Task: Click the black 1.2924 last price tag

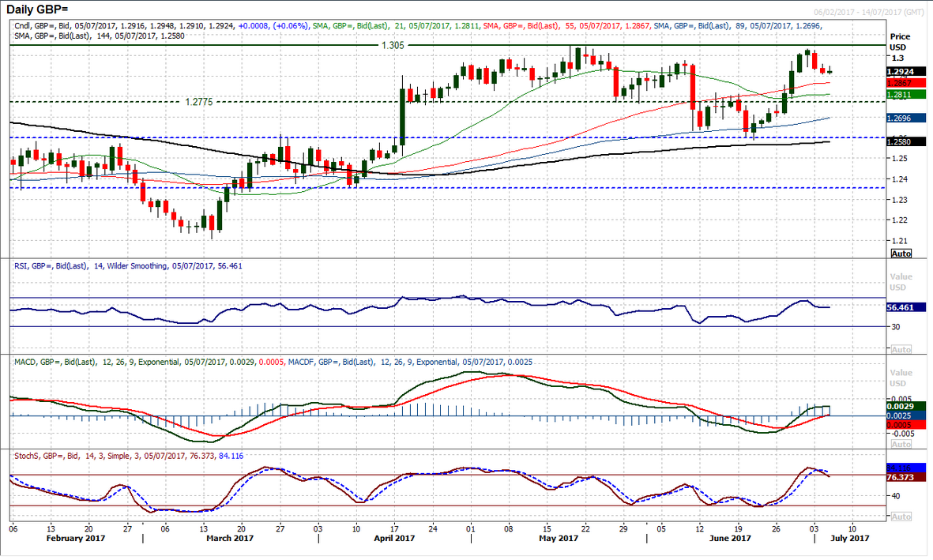Action: pos(901,71)
